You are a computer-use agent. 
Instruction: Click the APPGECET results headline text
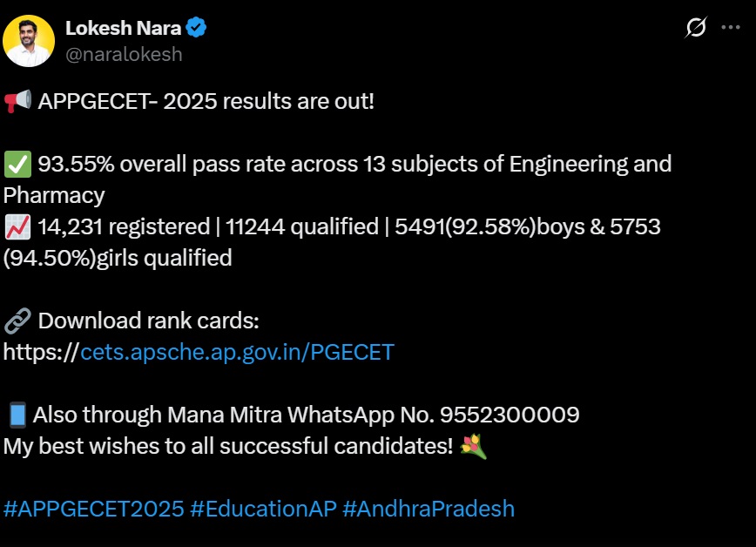pyautogui.click(x=200, y=101)
